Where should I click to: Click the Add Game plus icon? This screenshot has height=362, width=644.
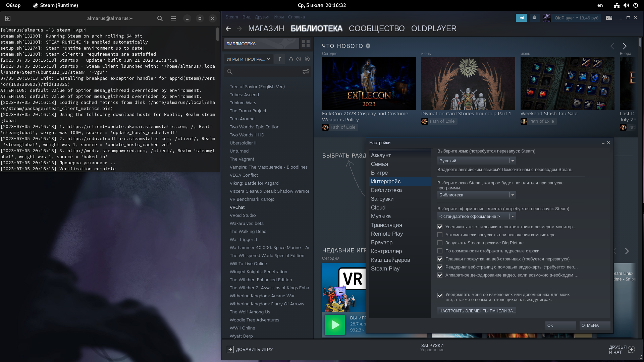click(x=230, y=349)
